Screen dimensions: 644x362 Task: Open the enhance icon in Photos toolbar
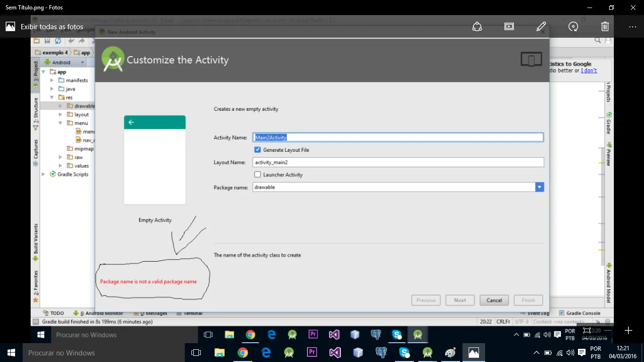[573, 26]
